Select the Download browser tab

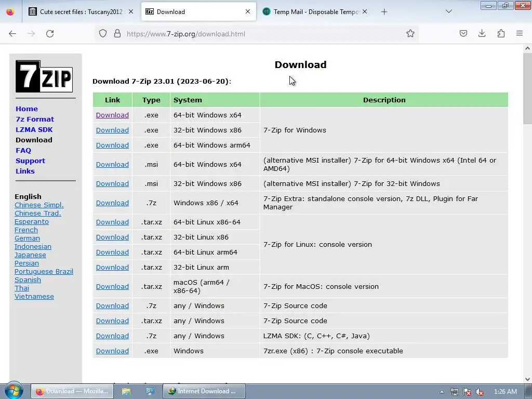click(198, 12)
